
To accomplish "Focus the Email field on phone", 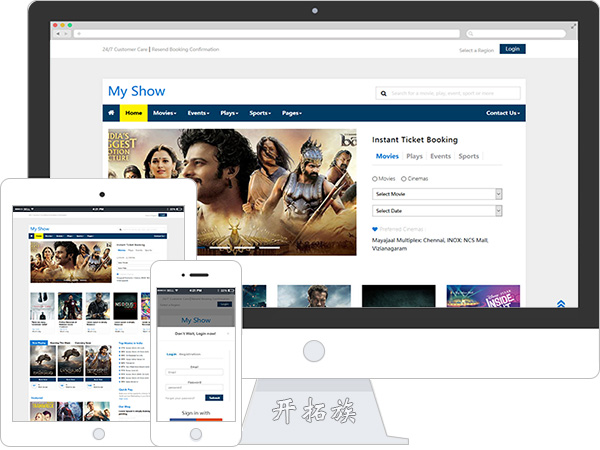I will click(x=194, y=372).
